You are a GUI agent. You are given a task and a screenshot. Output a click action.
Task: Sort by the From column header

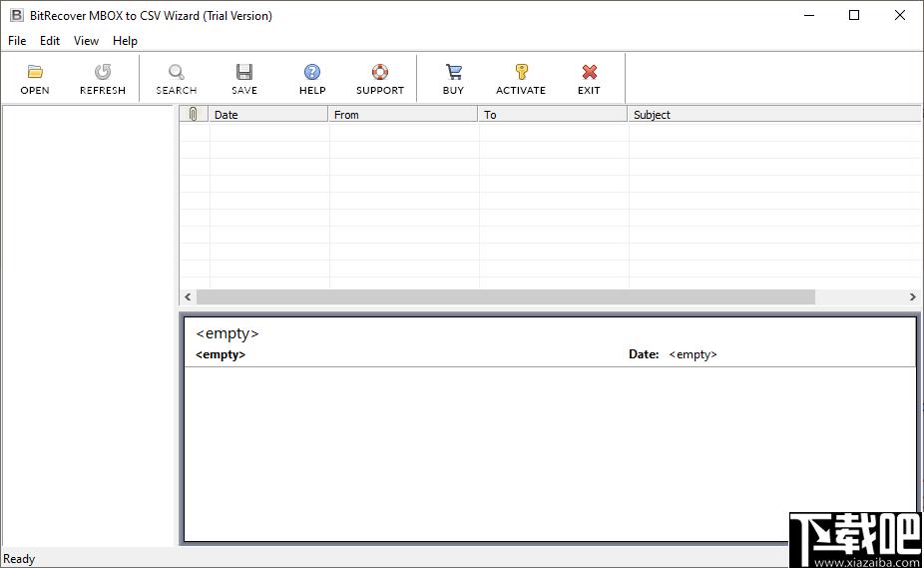pyautogui.click(x=402, y=114)
